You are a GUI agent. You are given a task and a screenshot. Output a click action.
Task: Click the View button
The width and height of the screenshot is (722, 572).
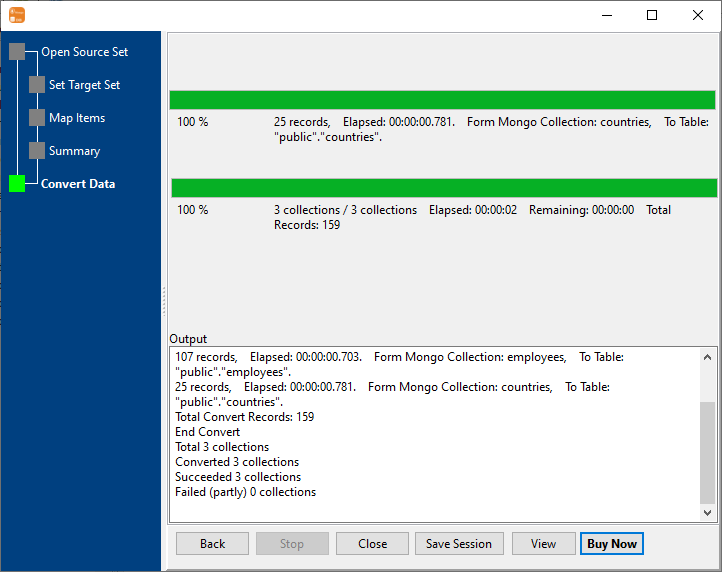543,544
